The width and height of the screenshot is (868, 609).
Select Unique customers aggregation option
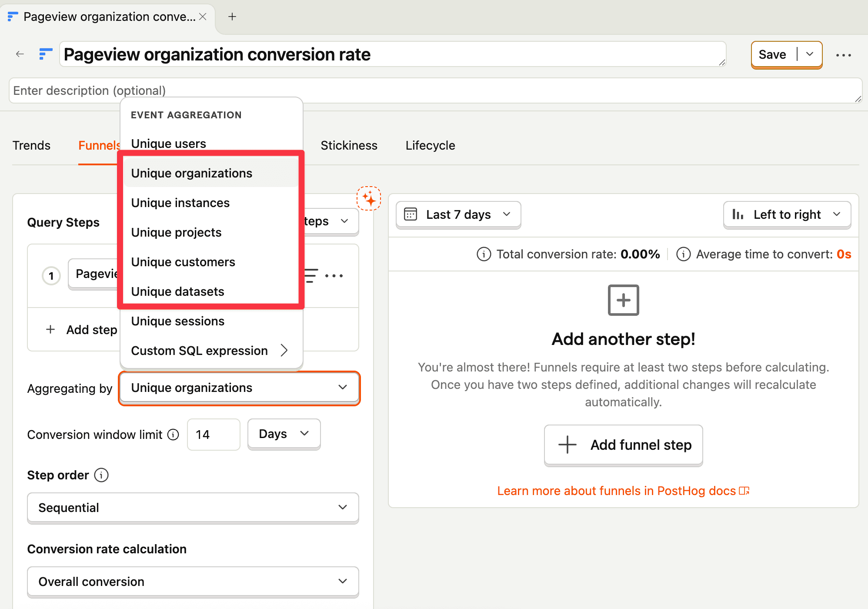tap(183, 262)
